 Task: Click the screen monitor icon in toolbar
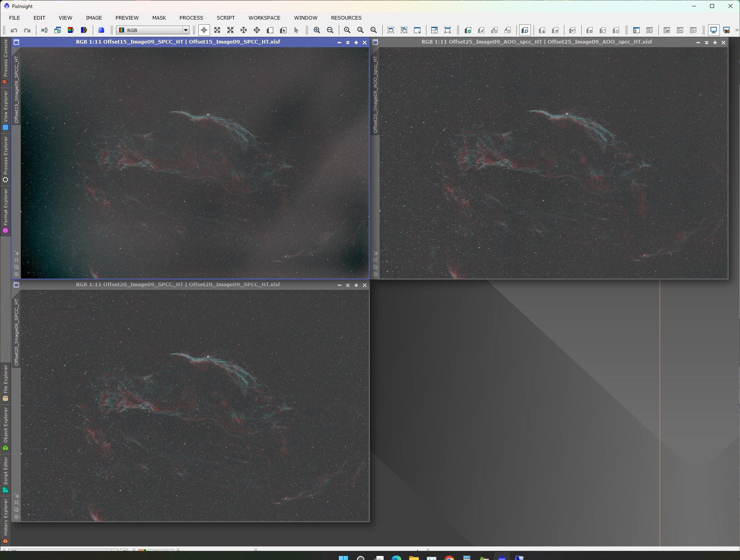[714, 30]
